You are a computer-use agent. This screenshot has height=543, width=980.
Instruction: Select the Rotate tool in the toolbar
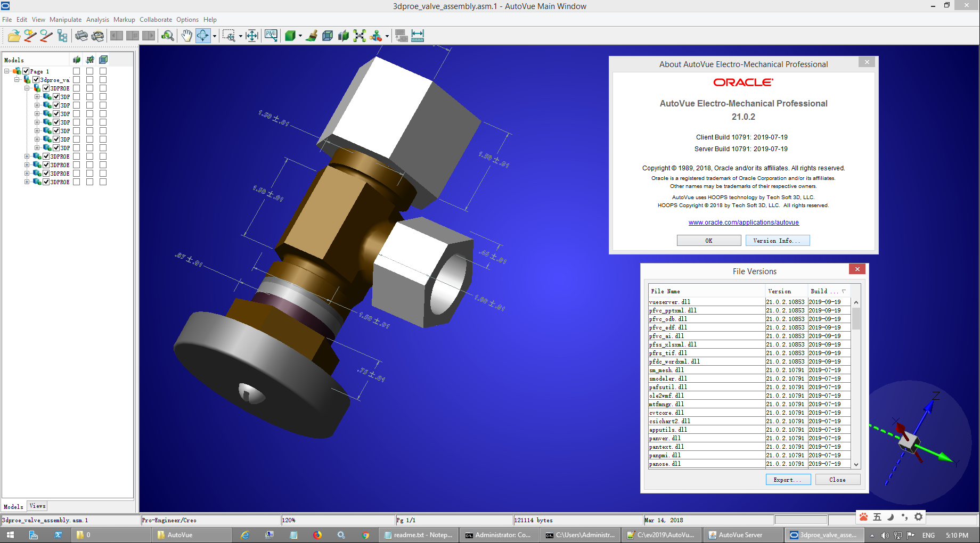(x=203, y=36)
